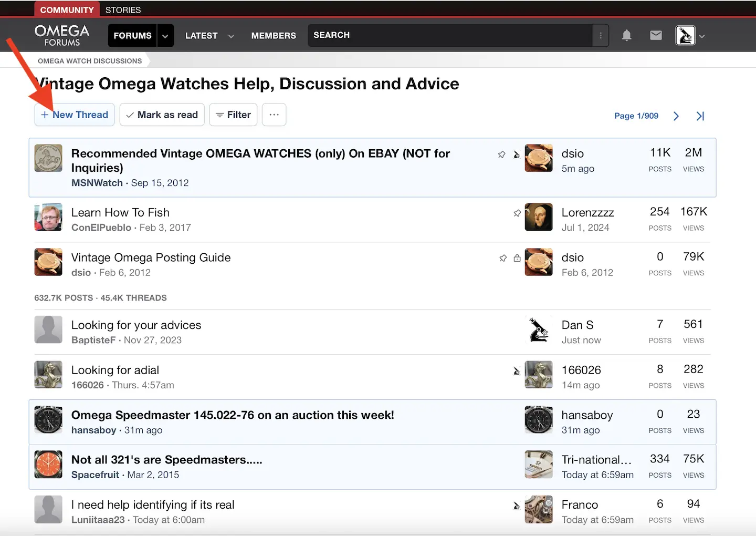Mark all threads as read
Viewport: 756px width, 536px height.
(162, 115)
